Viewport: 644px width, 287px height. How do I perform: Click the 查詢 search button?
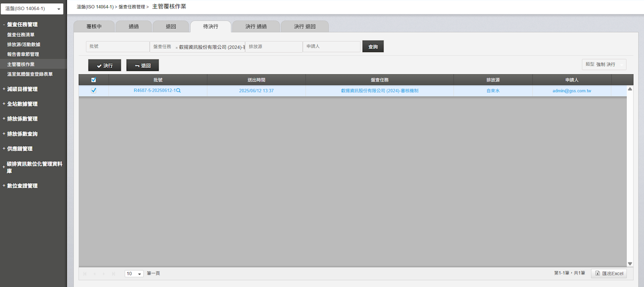pyautogui.click(x=373, y=47)
